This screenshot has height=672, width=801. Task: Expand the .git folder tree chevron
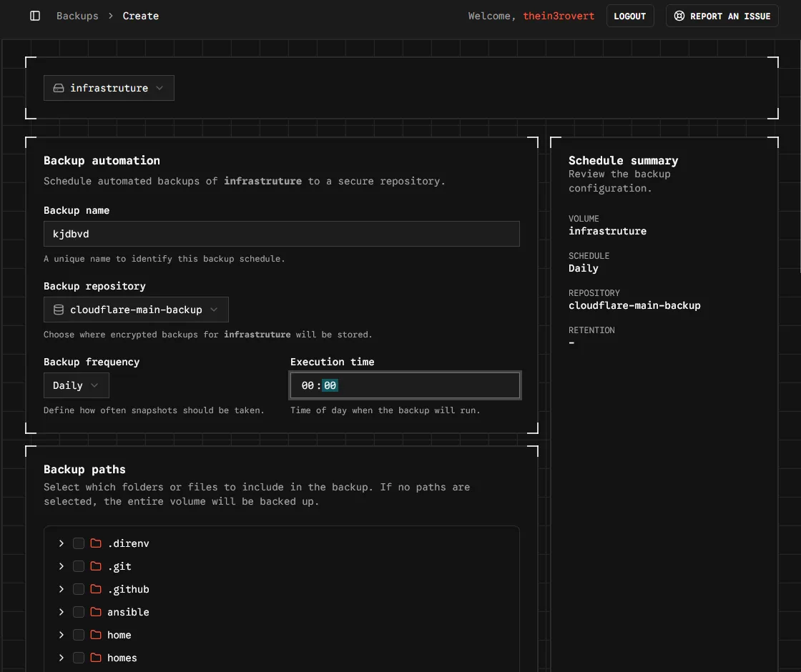click(62, 566)
